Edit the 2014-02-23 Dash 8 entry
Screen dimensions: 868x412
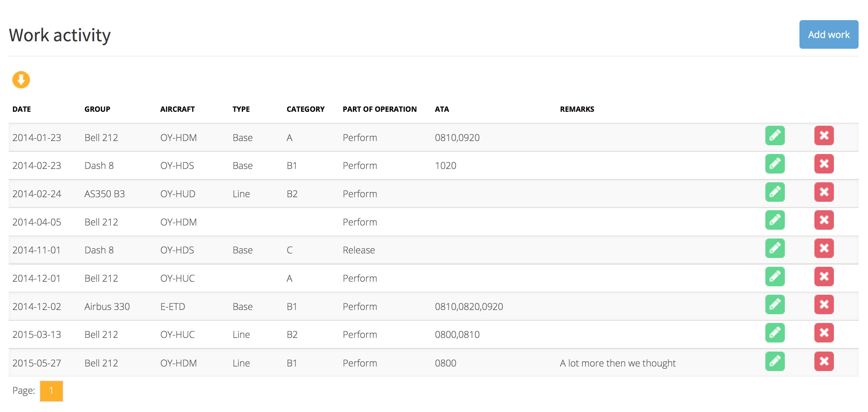coord(775,164)
